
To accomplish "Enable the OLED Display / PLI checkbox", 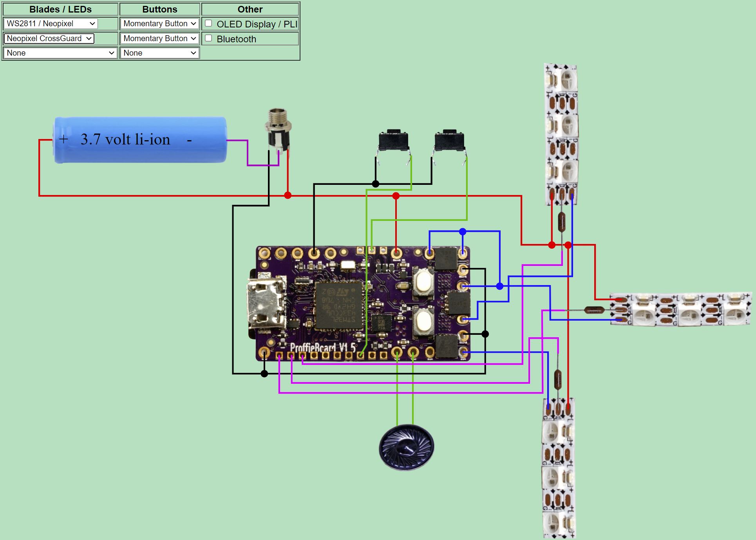I will (209, 23).
